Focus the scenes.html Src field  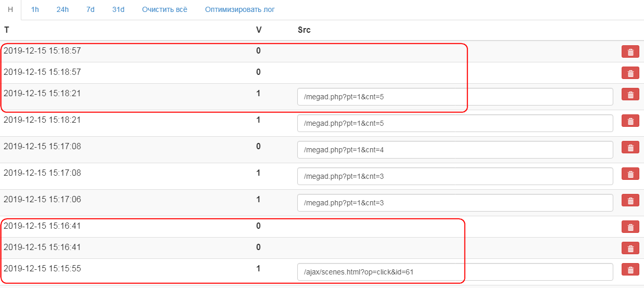pos(454,272)
